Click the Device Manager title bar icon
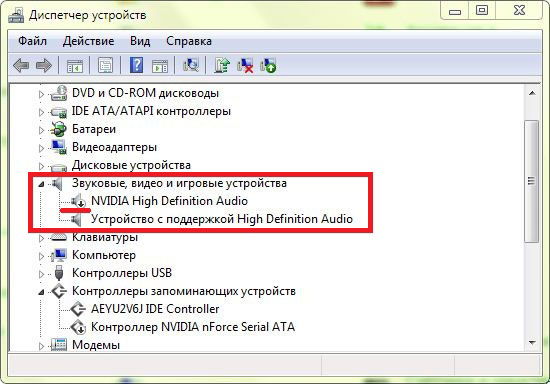The height and width of the screenshot is (384, 550). [16, 15]
